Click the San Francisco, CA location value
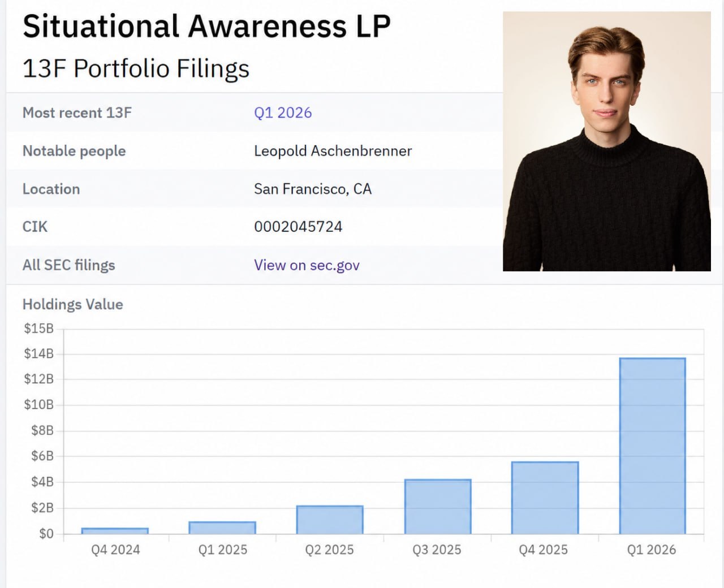 [313, 189]
